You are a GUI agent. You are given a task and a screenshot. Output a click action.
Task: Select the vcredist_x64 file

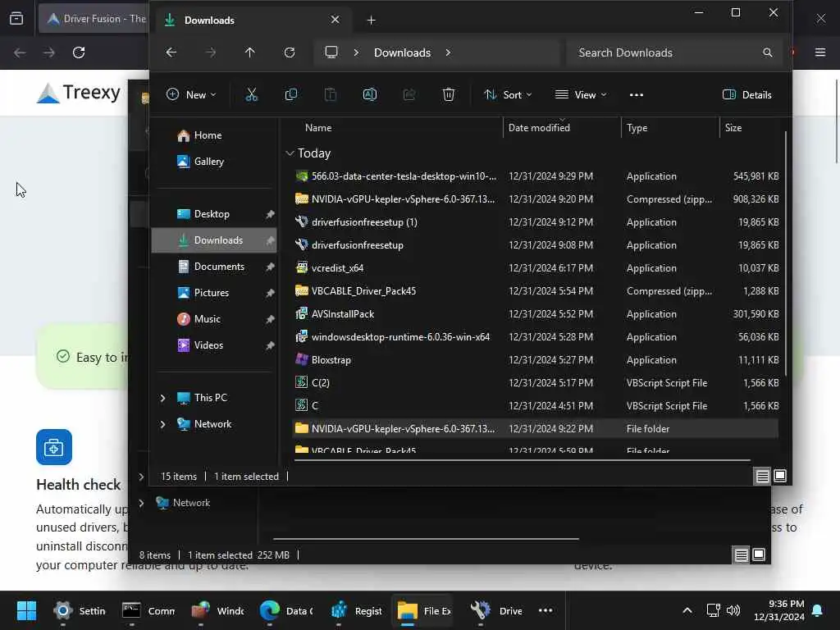(x=536, y=268)
